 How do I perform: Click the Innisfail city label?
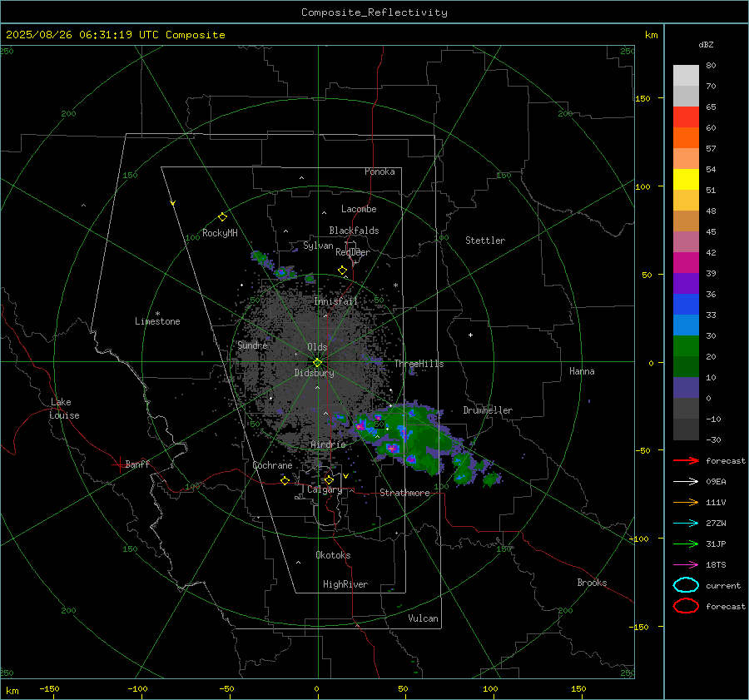[x=336, y=301]
